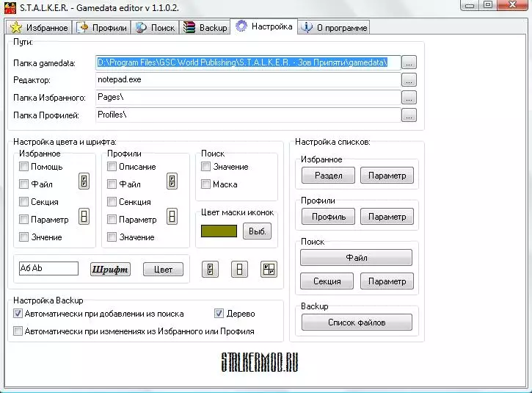Check-all icon button in Профили color group
Viewport: 532px width, 393px height.
click(x=172, y=181)
